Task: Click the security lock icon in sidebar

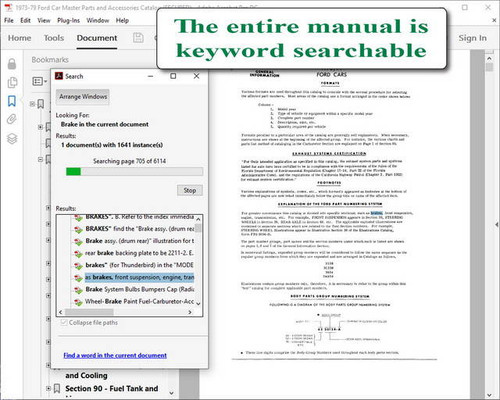Action: [x=12, y=63]
